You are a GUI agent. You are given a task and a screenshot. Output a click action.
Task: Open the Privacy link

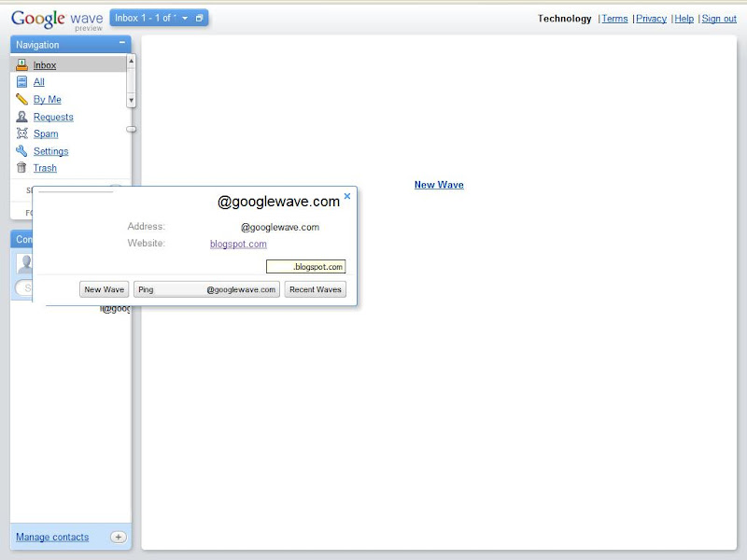coord(651,19)
